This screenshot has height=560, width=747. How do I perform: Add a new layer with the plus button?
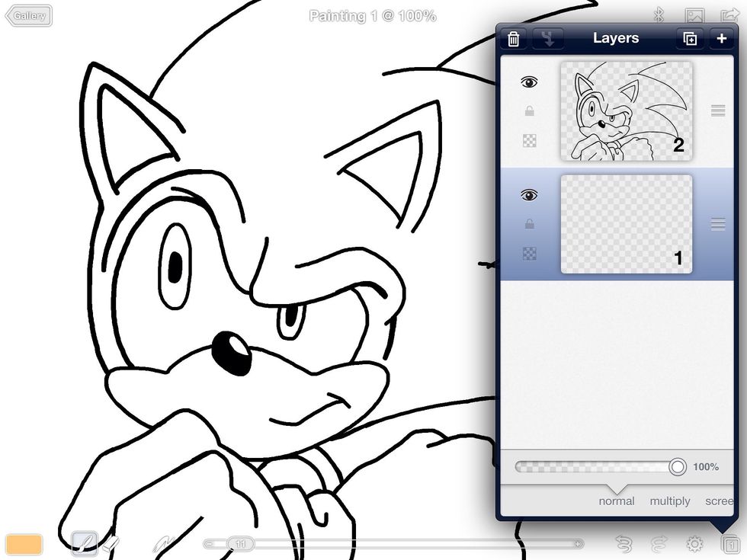coord(721,38)
